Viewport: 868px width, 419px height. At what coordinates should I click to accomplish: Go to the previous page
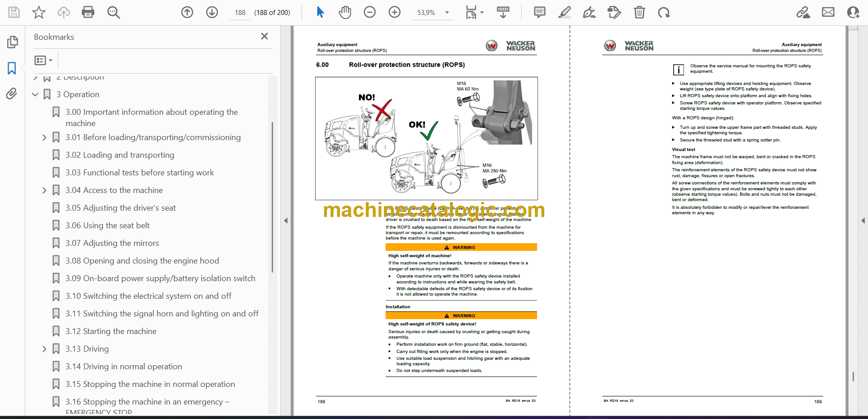187,12
